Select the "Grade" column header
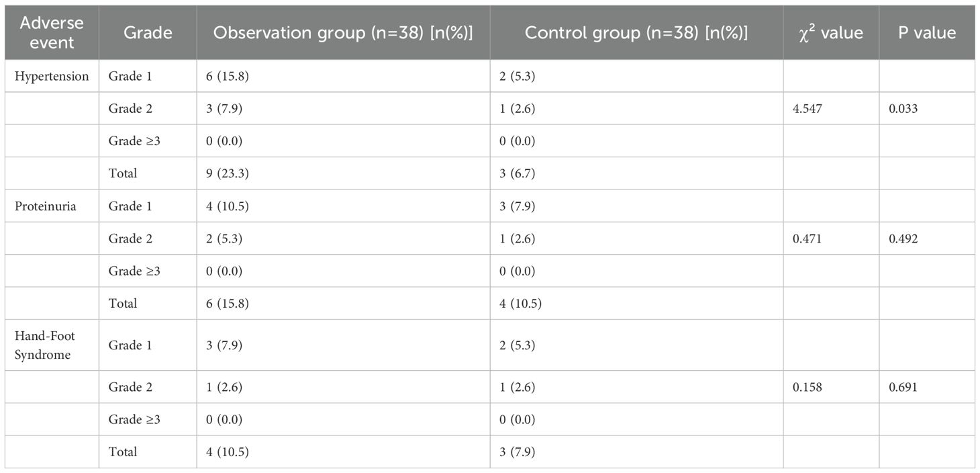This screenshot has height=473, width=980. [147, 32]
